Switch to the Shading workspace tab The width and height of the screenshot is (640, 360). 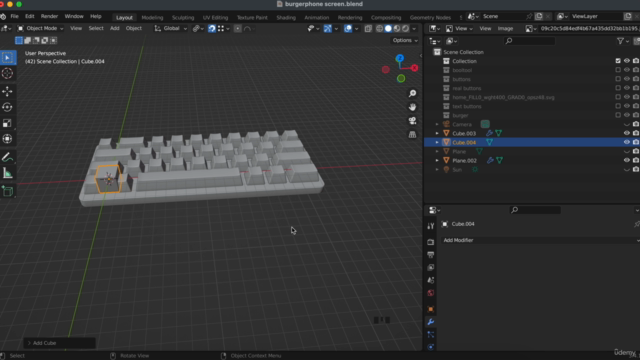click(286, 18)
